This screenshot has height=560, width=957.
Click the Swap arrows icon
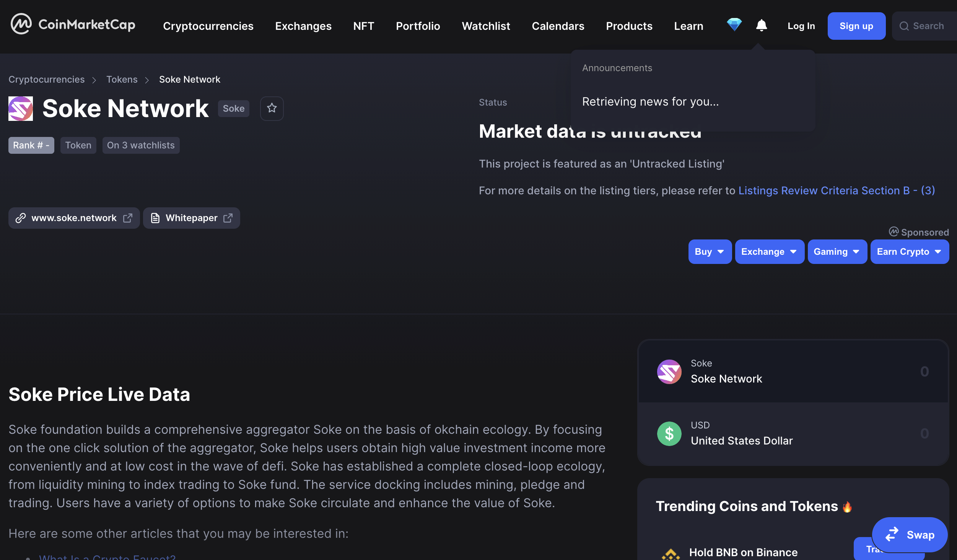point(892,534)
